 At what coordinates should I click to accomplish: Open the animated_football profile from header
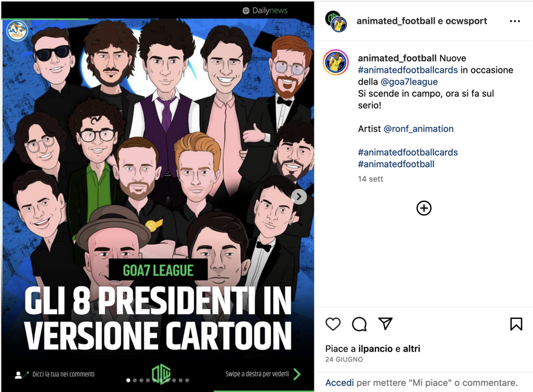point(396,21)
